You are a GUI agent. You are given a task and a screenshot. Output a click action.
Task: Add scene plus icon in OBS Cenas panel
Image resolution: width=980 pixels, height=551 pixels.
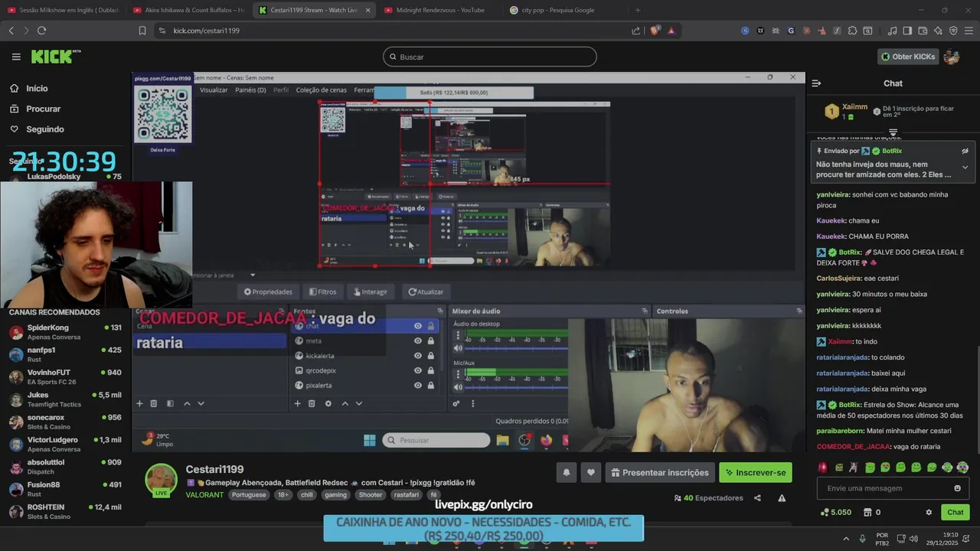click(x=139, y=403)
